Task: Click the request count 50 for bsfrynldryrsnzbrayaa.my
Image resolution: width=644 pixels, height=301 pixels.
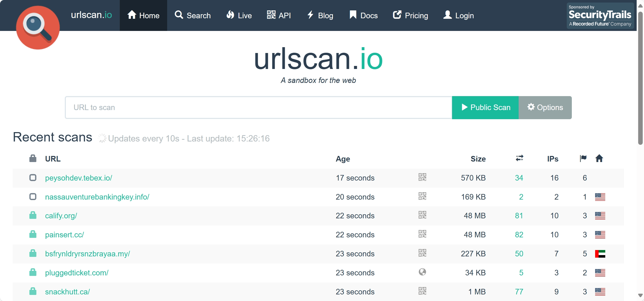Action: pos(519,254)
